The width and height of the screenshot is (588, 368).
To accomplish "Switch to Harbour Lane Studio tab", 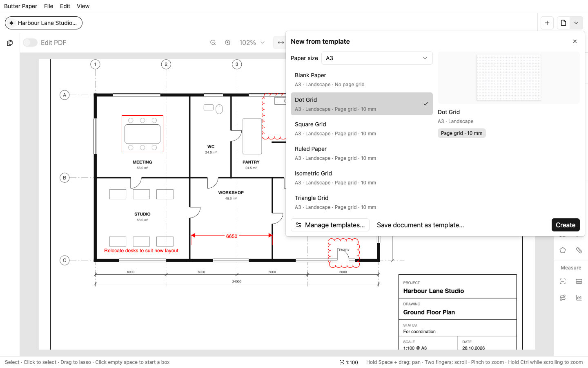I will pos(44,23).
